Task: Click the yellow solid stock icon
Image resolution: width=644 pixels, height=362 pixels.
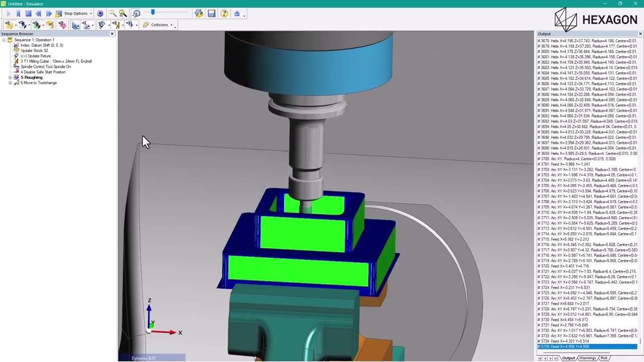Action: (49, 25)
